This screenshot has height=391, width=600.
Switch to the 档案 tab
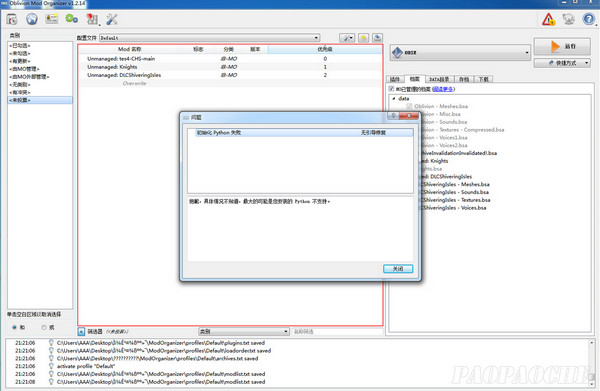pyautogui.click(x=414, y=79)
